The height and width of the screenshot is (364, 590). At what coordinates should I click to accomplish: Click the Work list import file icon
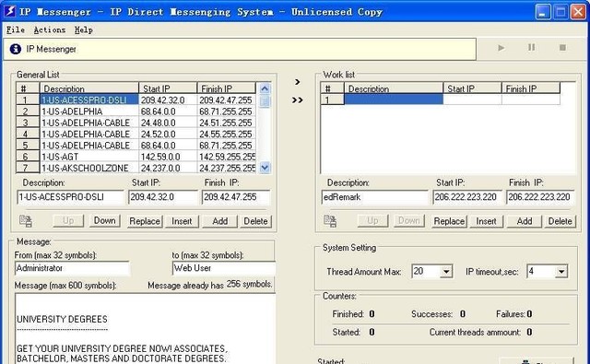[x=330, y=221]
